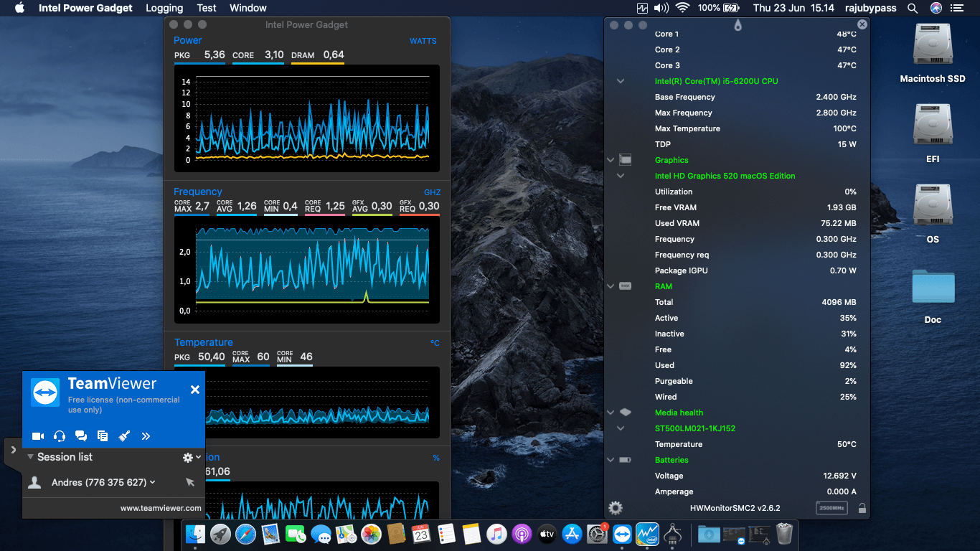The height and width of the screenshot is (551, 980).
Task: Open TeamViewer audio headset option
Action: click(60, 435)
